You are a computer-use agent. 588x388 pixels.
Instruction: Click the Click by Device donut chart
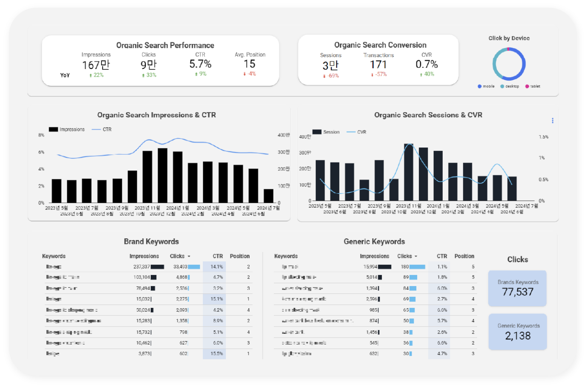(x=509, y=64)
